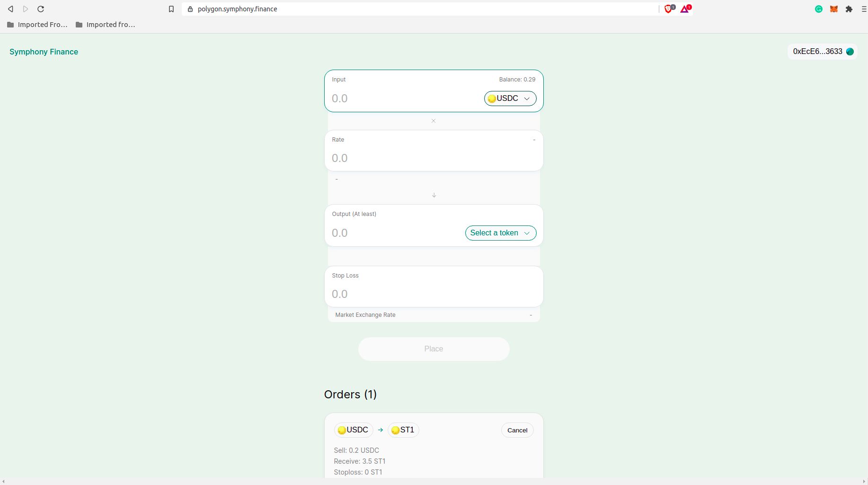Click Balance: 0.29 text
Viewport: 868px width, 485px height.
pyautogui.click(x=517, y=80)
